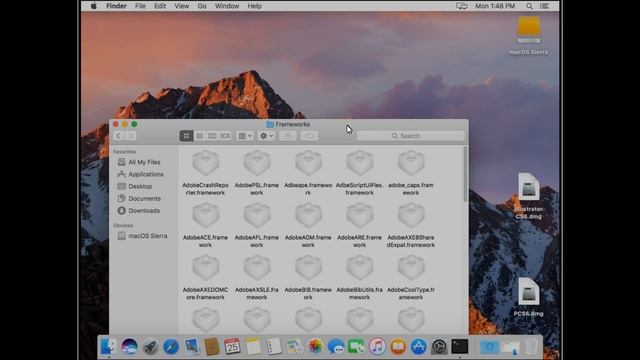Open Notification Center in menu bar
The width and height of the screenshot is (640, 360).
click(x=544, y=6)
